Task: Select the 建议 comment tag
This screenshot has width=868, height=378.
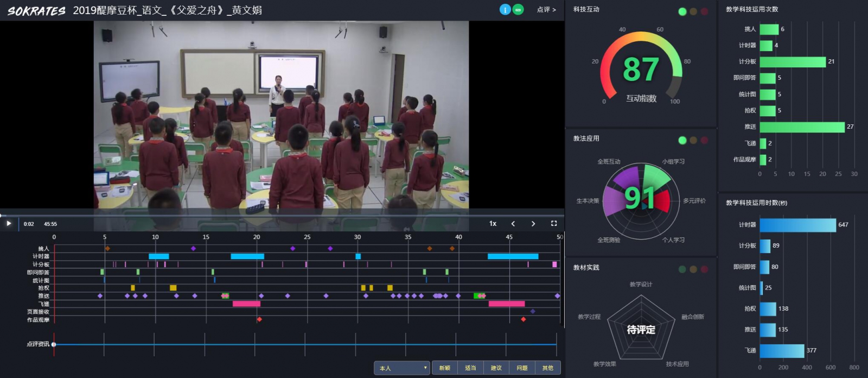Action: [496, 368]
